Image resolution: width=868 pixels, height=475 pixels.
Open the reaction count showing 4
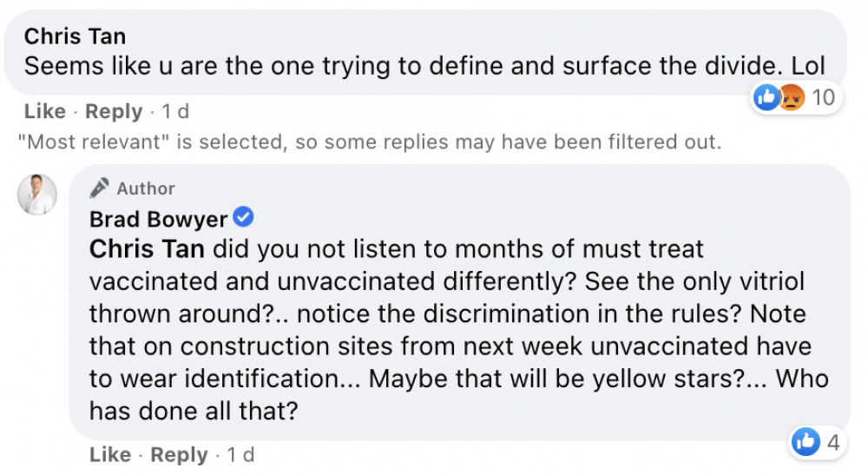click(833, 442)
